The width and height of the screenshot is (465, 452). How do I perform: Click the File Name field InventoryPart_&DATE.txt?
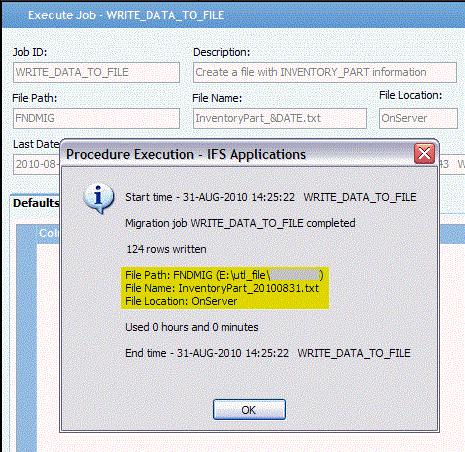point(280,118)
